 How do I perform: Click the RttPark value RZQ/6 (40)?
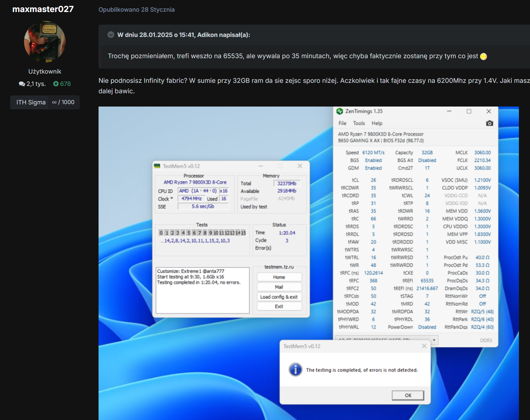pos(482,319)
